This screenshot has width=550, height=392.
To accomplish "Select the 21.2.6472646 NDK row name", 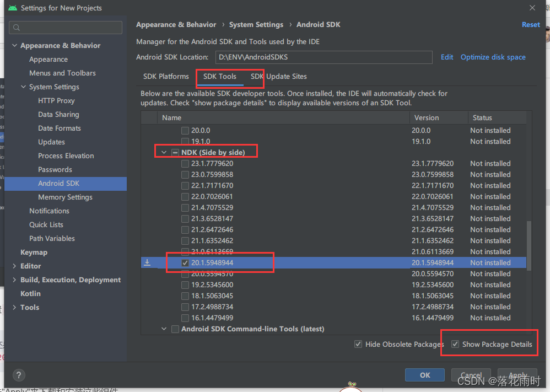I will pos(212,229).
